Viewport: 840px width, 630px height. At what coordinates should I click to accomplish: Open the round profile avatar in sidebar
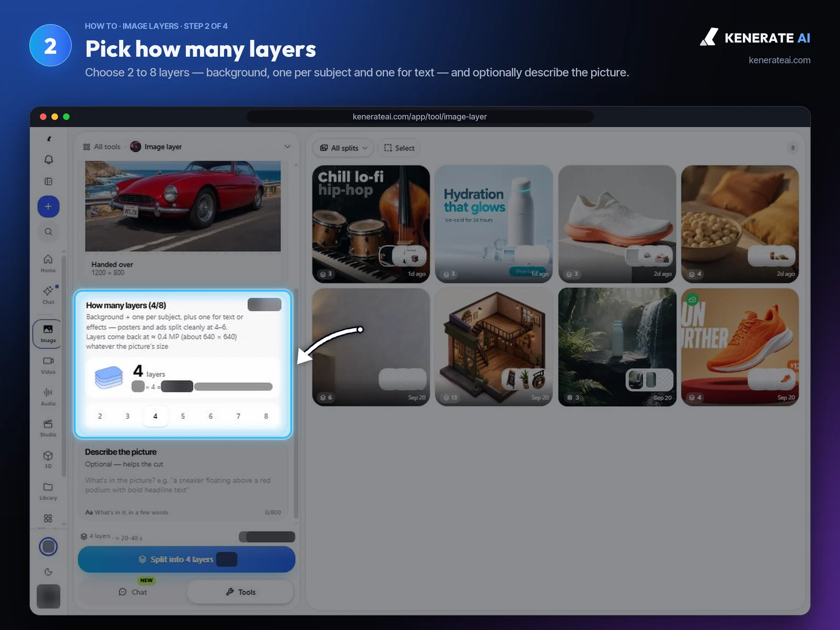pyautogui.click(x=48, y=547)
